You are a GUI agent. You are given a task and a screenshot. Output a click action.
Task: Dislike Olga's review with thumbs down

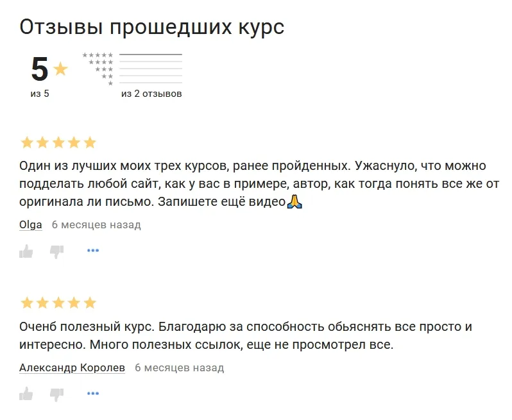point(57,251)
